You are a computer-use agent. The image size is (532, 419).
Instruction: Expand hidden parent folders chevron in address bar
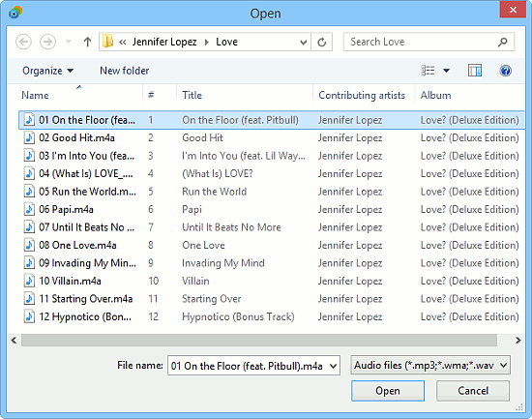pos(123,43)
